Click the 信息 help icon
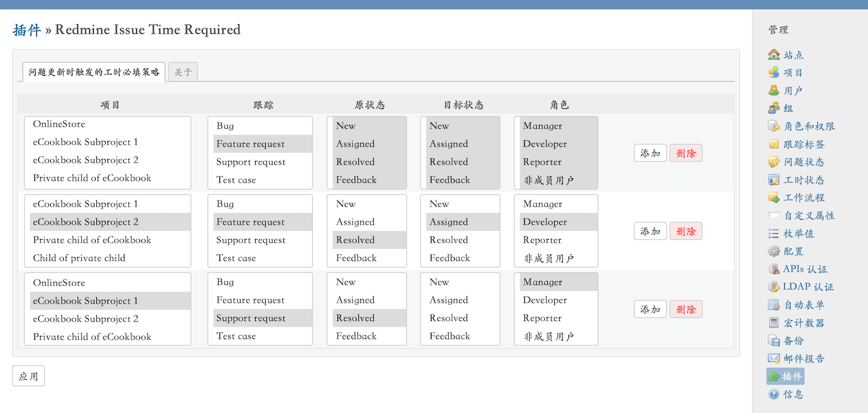868x413 pixels. [x=774, y=394]
